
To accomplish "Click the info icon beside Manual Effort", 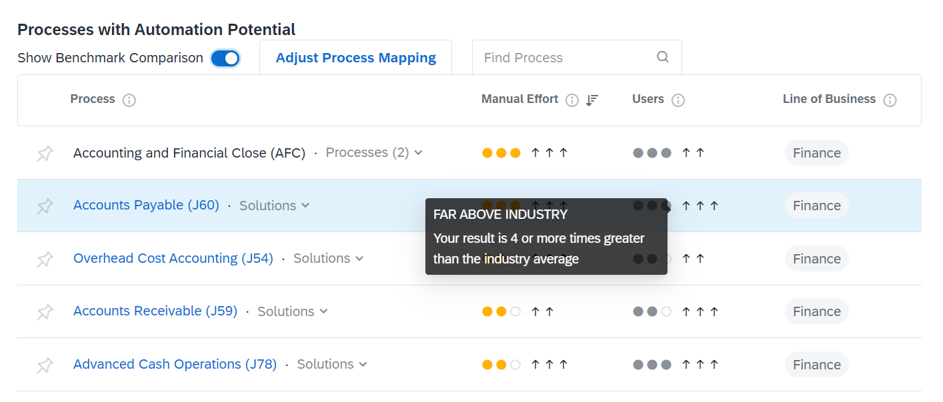I will 573,100.
